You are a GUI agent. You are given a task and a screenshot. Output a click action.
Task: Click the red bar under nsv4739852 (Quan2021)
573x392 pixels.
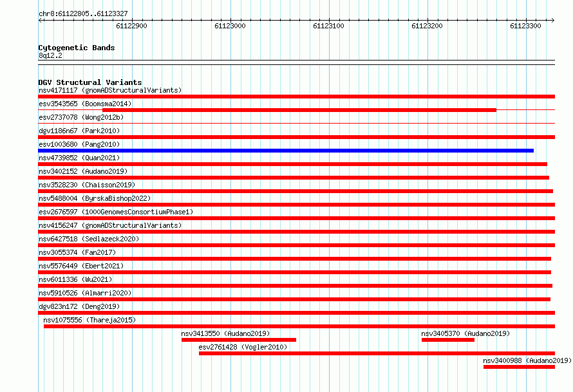click(x=292, y=164)
